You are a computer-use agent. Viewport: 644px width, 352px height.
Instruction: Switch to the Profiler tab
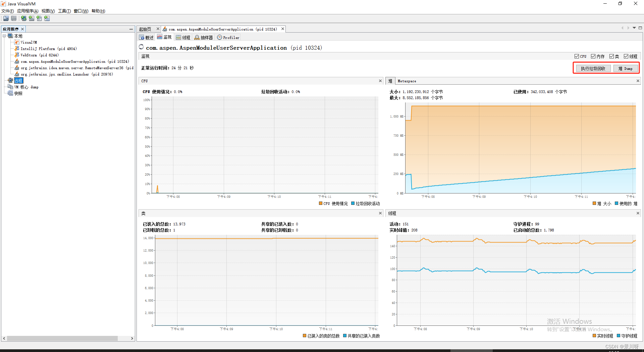coord(228,38)
